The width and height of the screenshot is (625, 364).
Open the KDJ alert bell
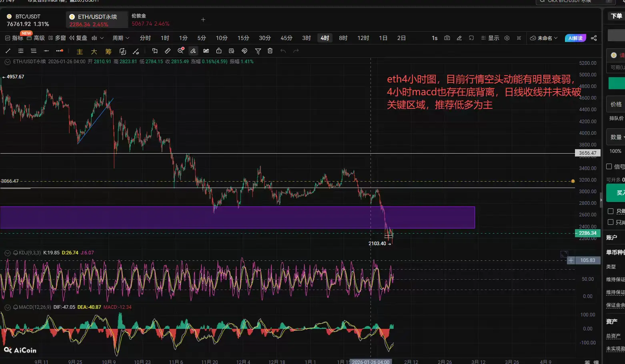tap(16, 253)
